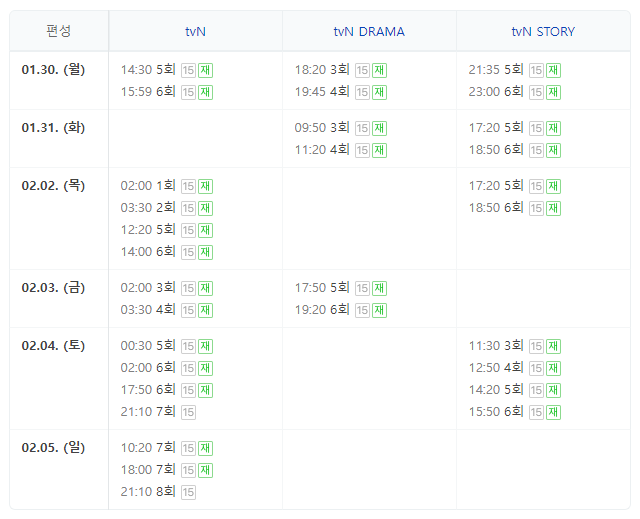Click the 15:59 6회 entry on tvN
The image size is (640, 519).
[x=148, y=92]
